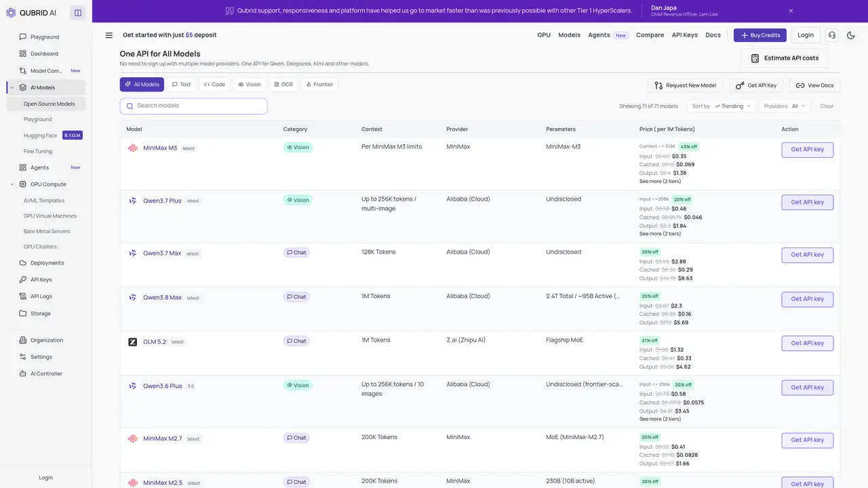
Task: Collapse the AI Models sidebar section
Action: 12,87
